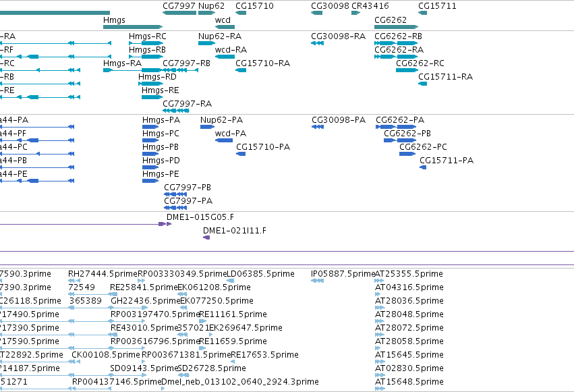Click the AT04316.5prime EST label
This screenshot has width=574, height=392.
coord(409,287)
